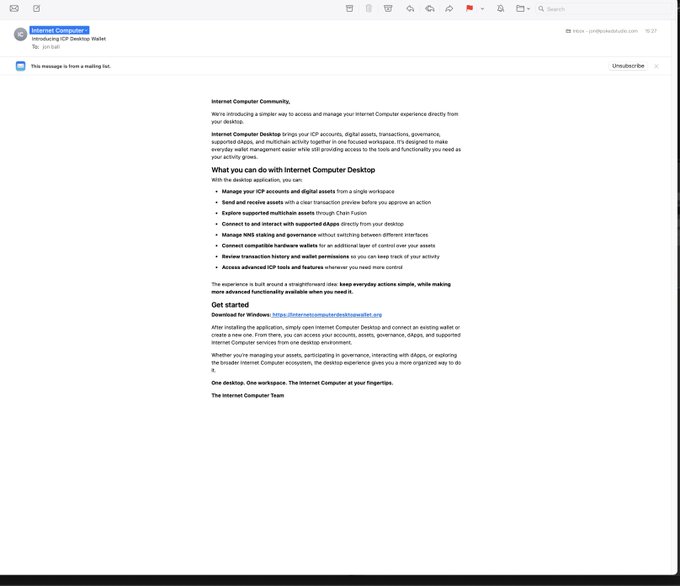This screenshot has width=680, height=586.
Task: Click the IC sender avatar
Action: [x=20, y=34]
